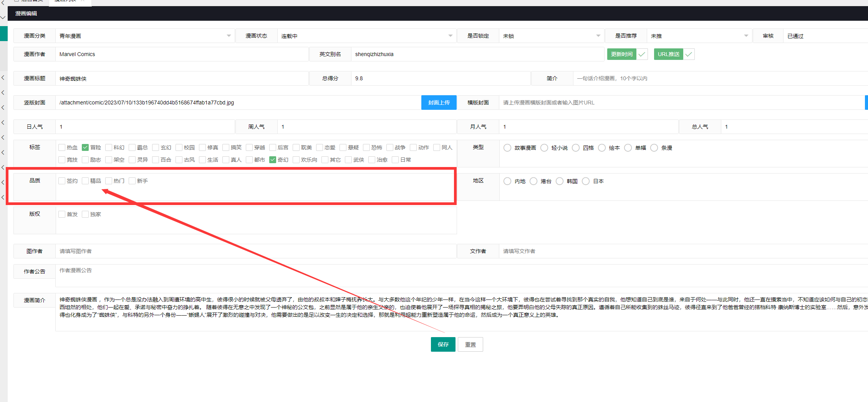Viewport: 868px width, 402px height.
Task: Click the green 保存 button
Action: [443, 344]
